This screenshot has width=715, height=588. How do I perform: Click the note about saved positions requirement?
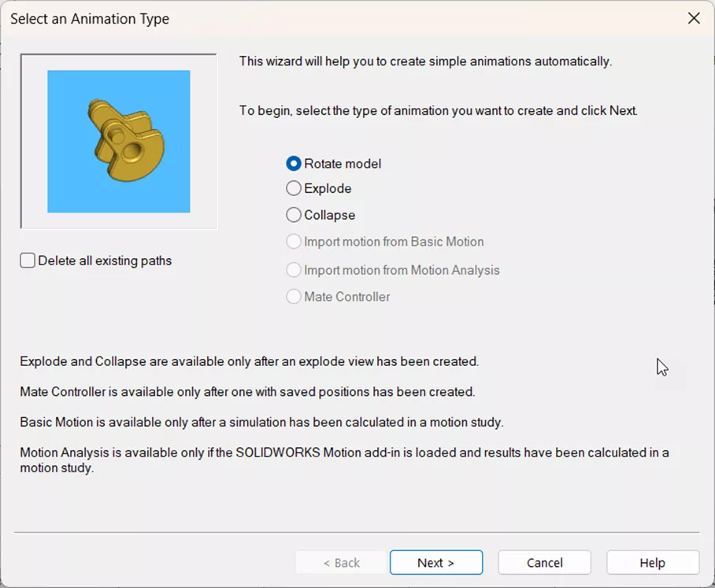(x=247, y=391)
